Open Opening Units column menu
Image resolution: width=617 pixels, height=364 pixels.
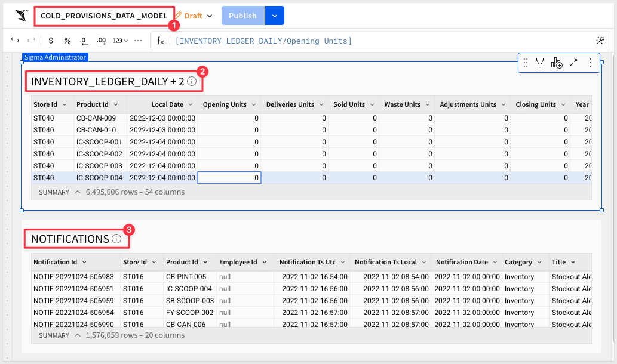coord(253,104)
